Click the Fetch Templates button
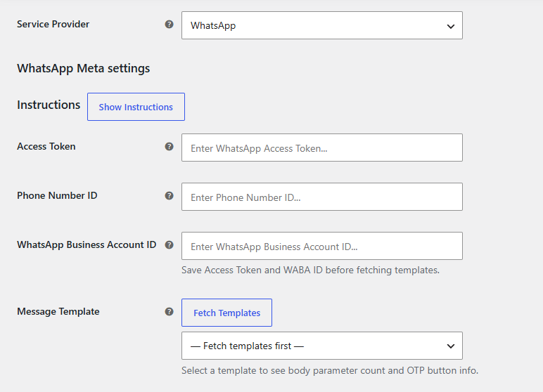This screenshot has width=543, height=392. click(x=226, y=313)
